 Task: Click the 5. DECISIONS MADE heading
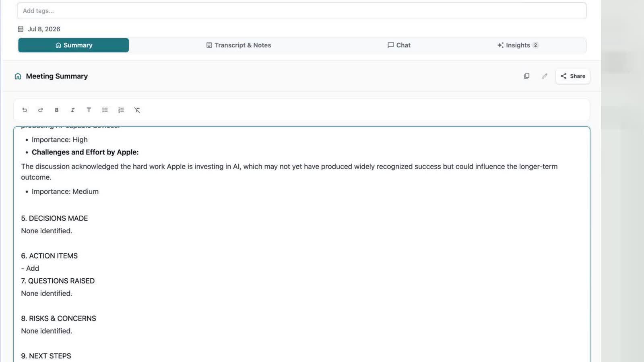click(54, 218)
